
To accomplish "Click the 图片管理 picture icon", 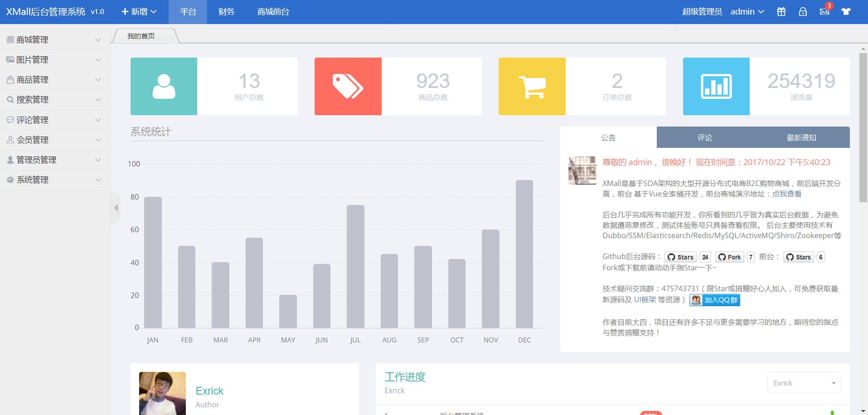I will (x=10, y=59).
